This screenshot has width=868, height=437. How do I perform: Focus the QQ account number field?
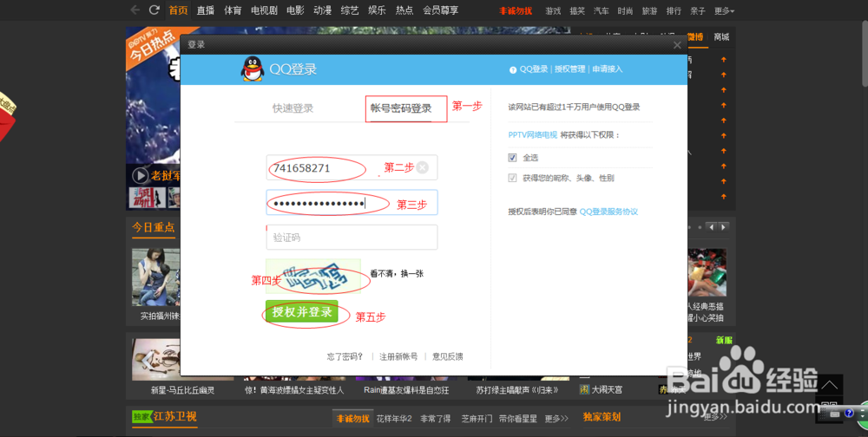[x=352, y=167]
